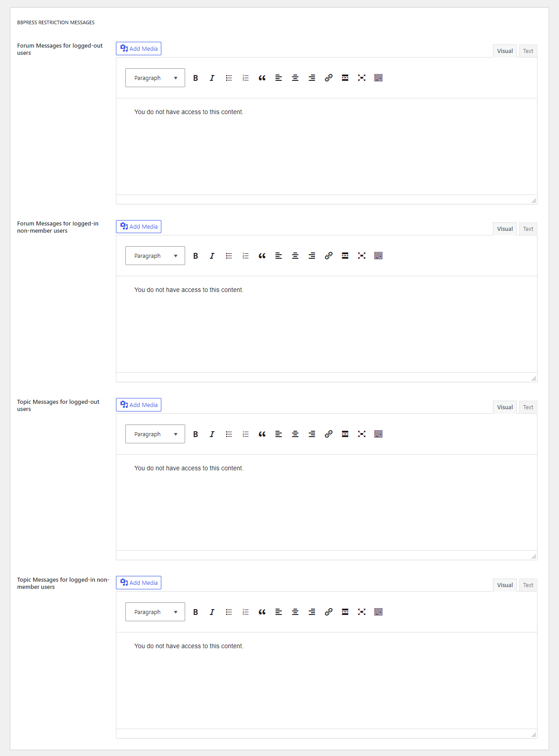This screenshot has width=559, height=756.
Task: Switch to Text tab for logged-out Forum Messages
Action: pos(528,51)
